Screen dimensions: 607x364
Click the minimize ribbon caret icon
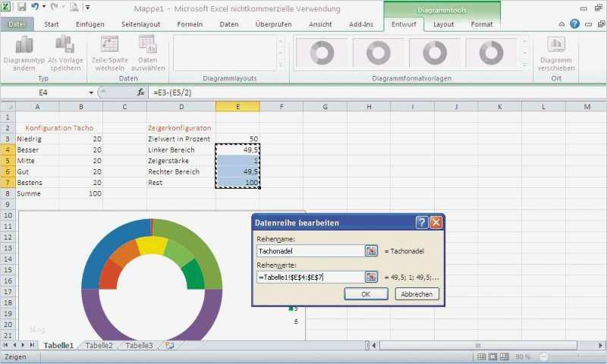(x=561, y=24)
